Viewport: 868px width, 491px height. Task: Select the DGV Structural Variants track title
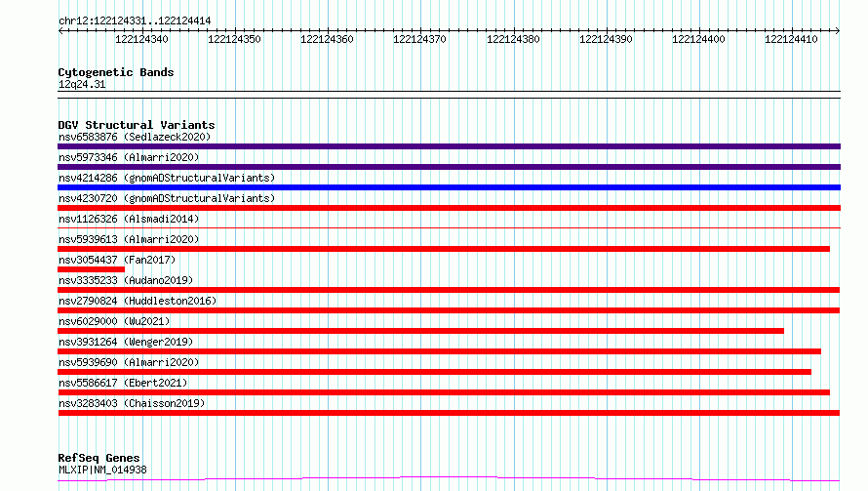(137, 125)
